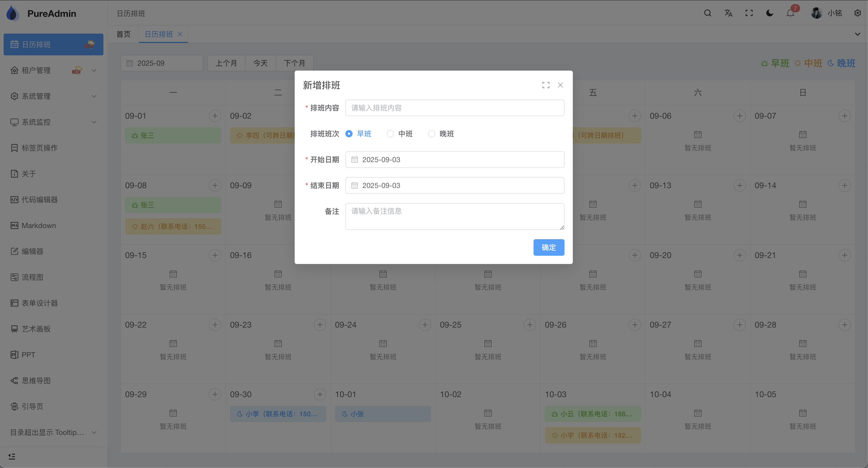Enable dark mode with the moon icon
Screen dimensions: 868x468
[x=770, y=13]
